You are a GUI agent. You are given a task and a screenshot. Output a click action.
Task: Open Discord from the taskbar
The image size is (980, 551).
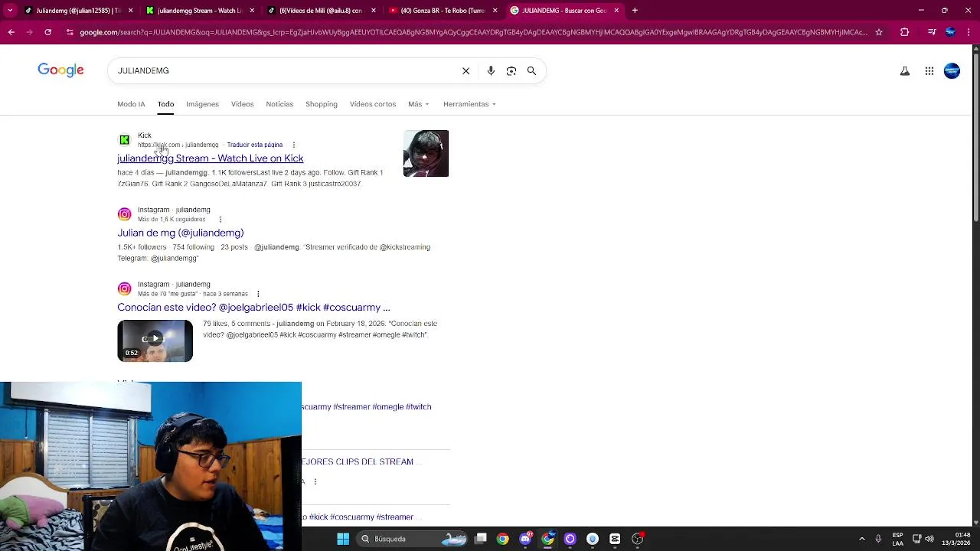coord(525,539)
